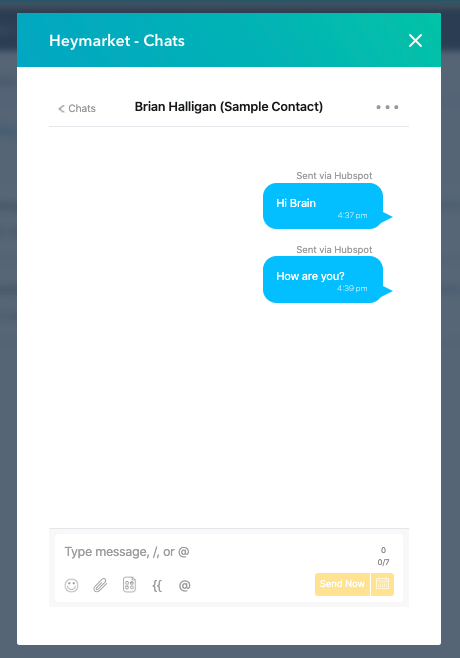Click the 4:39 pm message timestamp
This screenshot has width=460, height=658.
click(x=352, y=288)
